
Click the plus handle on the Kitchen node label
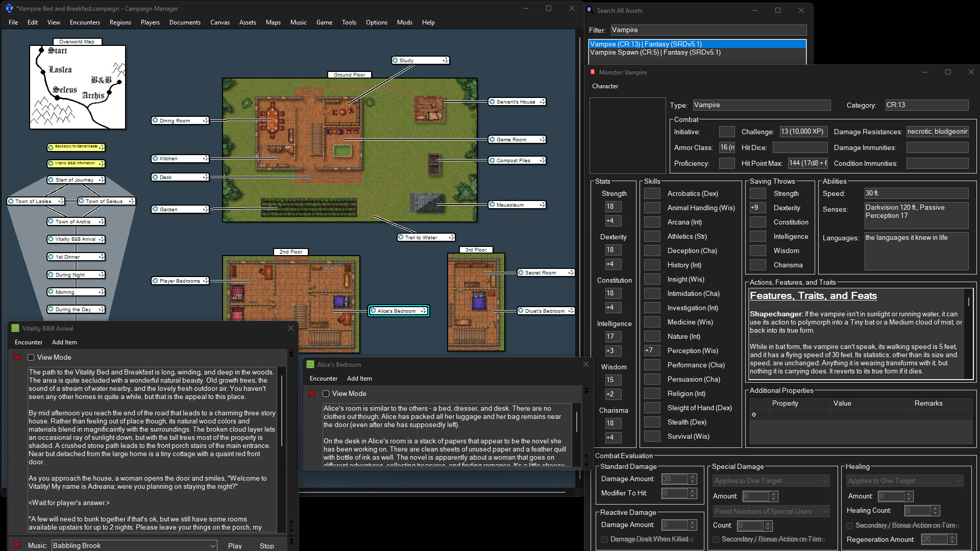point(205,159)
